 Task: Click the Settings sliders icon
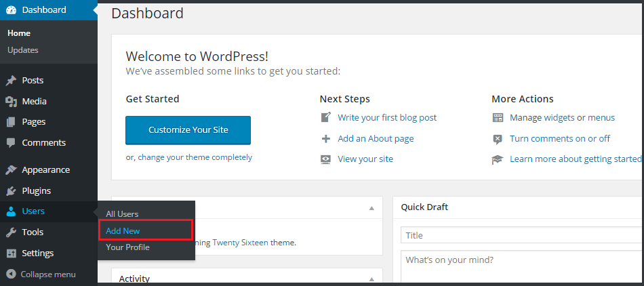click(x=11, y=253)
